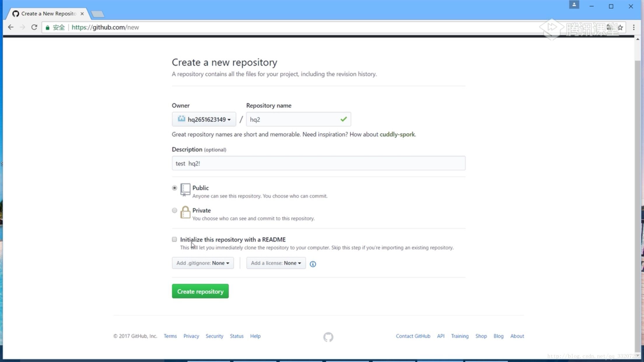The height and width of the screenshot is (362, 644).
Task: Click the scrollbar up arrow
Action: [x=638, y=39]
